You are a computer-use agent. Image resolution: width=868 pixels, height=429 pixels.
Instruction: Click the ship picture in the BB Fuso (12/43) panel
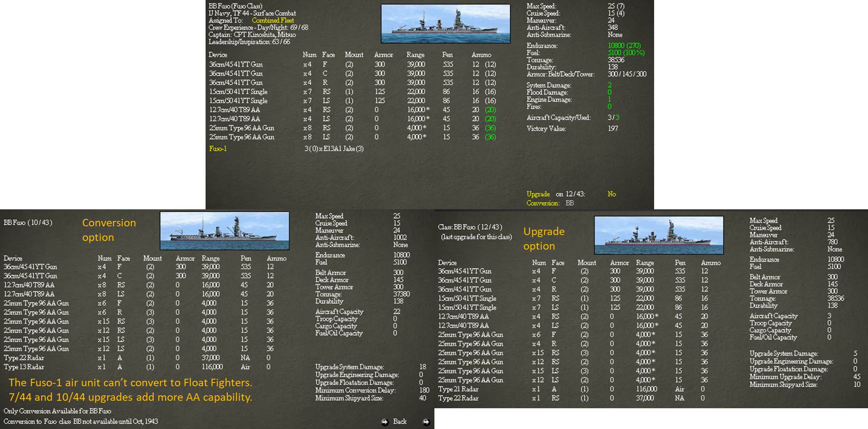point(659,235)
